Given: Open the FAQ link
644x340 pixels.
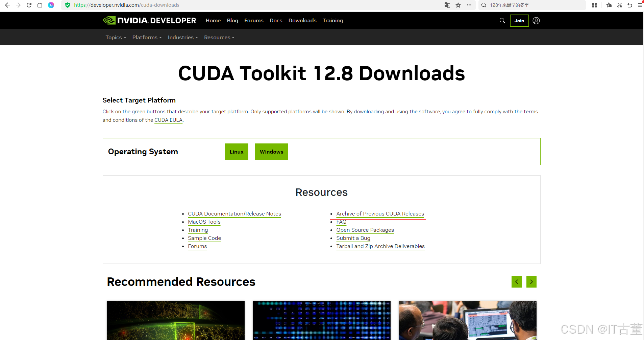Looking at the screenshot, I should click(x=341, y=222).
